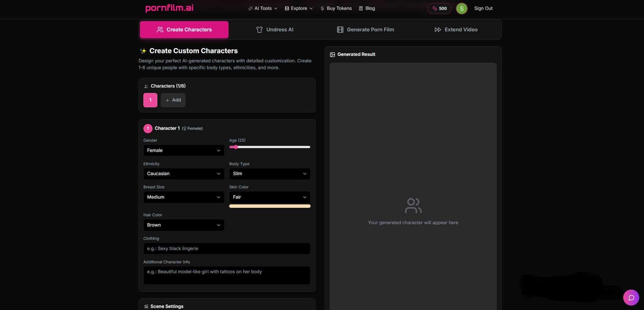Screen dimensions: 644x310
Task: Expand the Explore menu
Action: tap(299, 9)
